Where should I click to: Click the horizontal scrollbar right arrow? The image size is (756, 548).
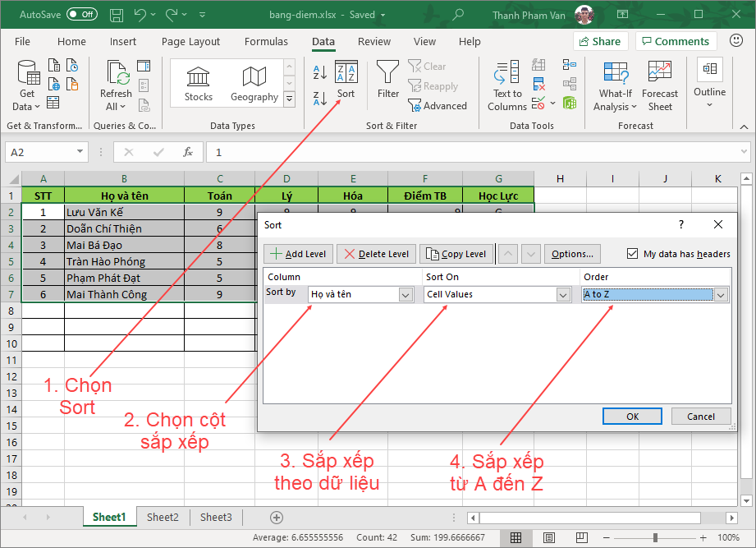pyautogui.click(x=731, y=518)
